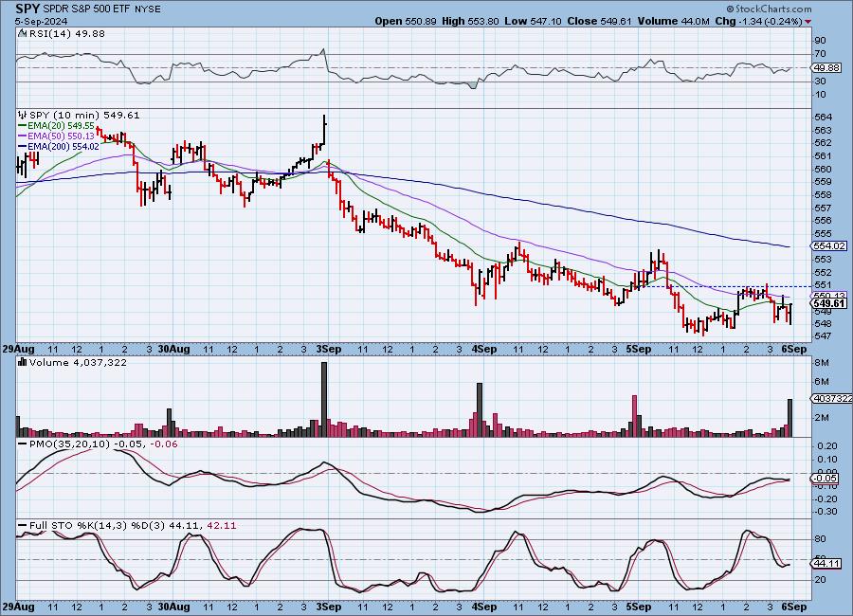Click the 5-Sep-2024 chart date
Image resolution: width=853 pixels, height=616 pixels.
[x=41, y=21]
